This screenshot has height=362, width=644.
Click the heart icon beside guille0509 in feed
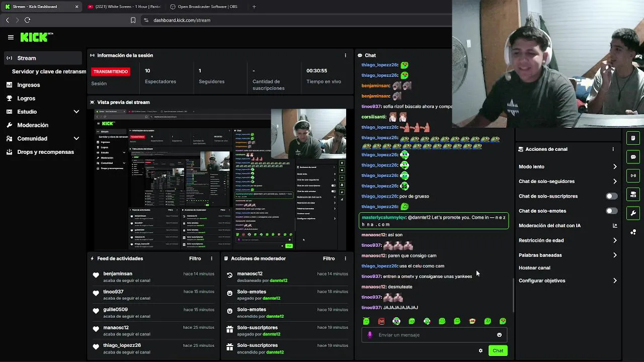(96, 311)
